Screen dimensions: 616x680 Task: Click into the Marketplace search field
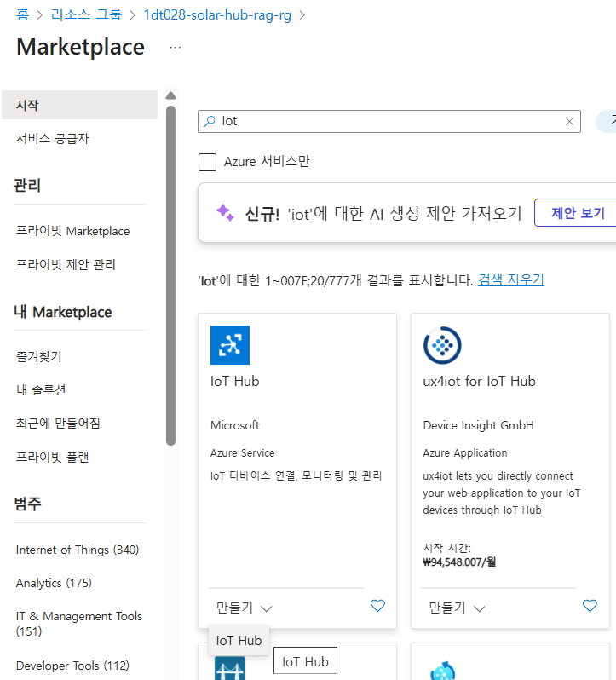tap(389, 121)
